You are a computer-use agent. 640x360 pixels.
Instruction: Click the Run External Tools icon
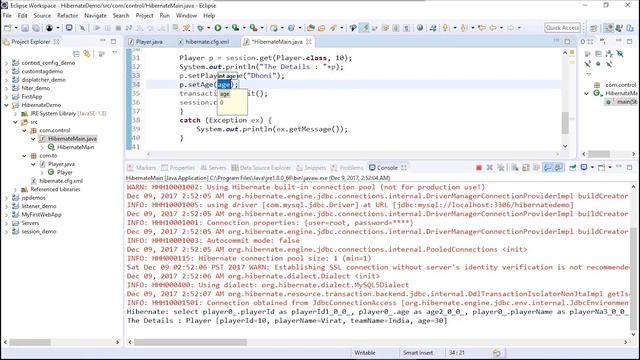253,28
